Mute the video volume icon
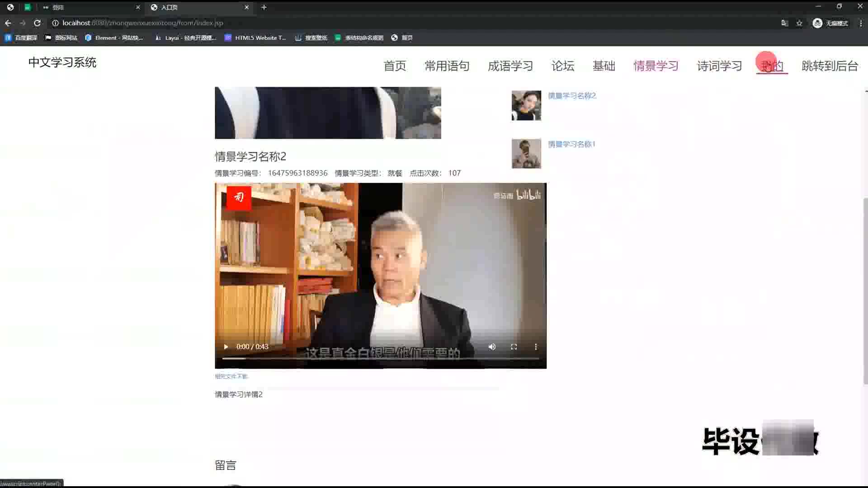The height and width of the screenshot is (488, 868). 492,347
